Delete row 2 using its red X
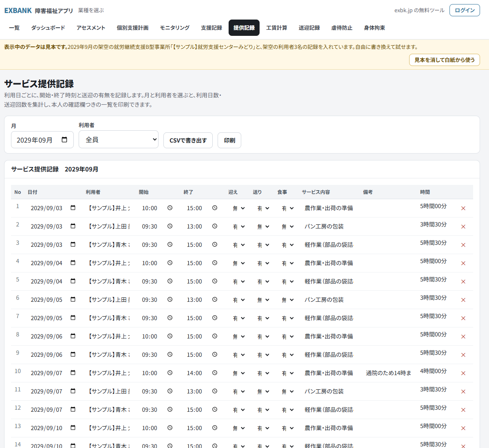The height and width of the screenshot is (448, 489). (463, 226)
